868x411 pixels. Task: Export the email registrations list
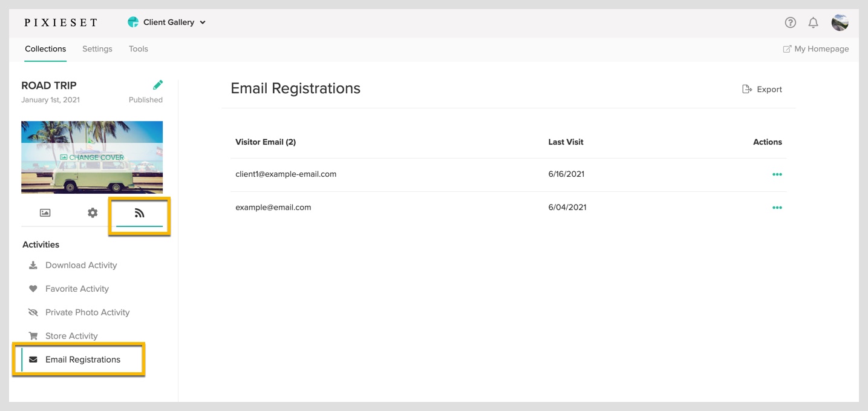(x=762, y=89)
